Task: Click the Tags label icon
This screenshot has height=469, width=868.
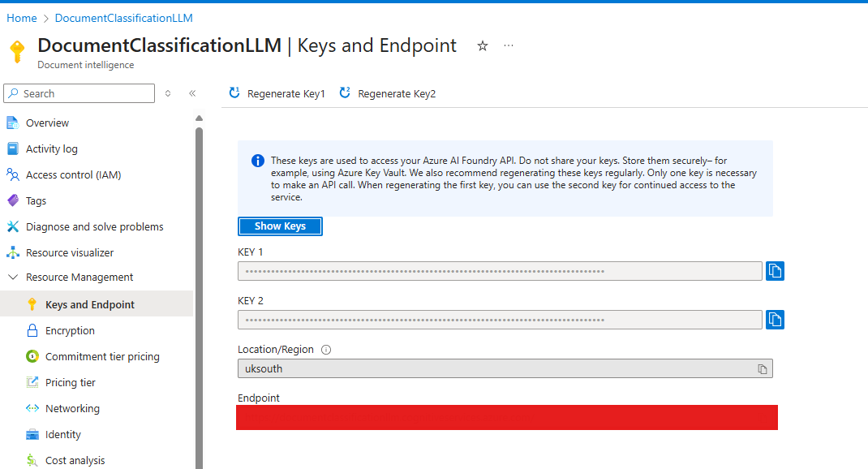Action: (13, 200)
